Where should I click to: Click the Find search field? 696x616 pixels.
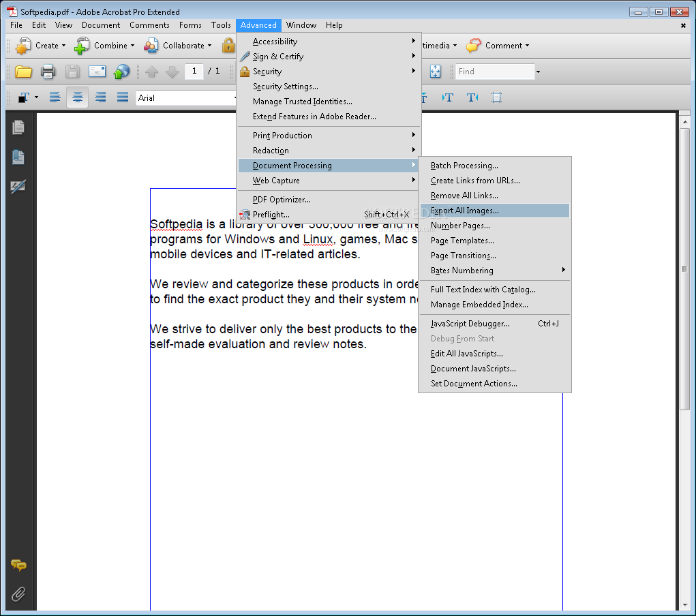(x=495, y=72)
